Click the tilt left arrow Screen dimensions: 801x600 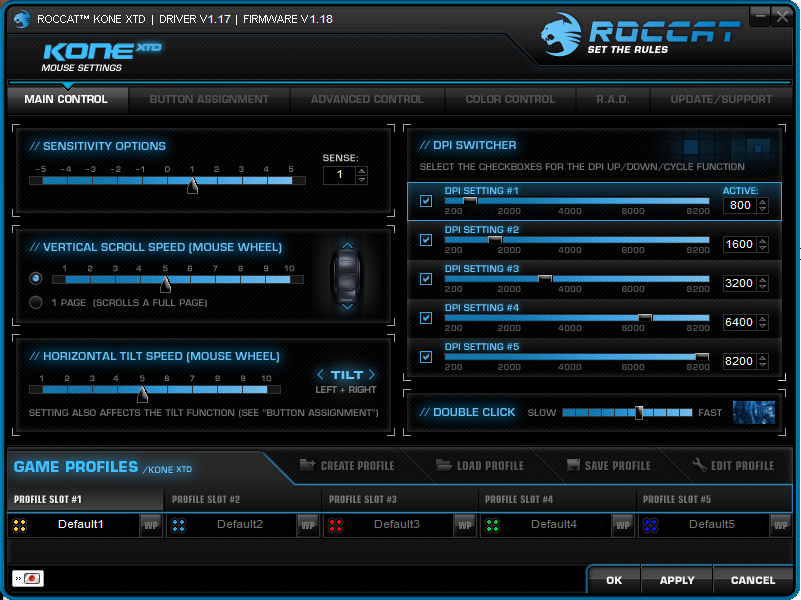click(x=320, y=375)
